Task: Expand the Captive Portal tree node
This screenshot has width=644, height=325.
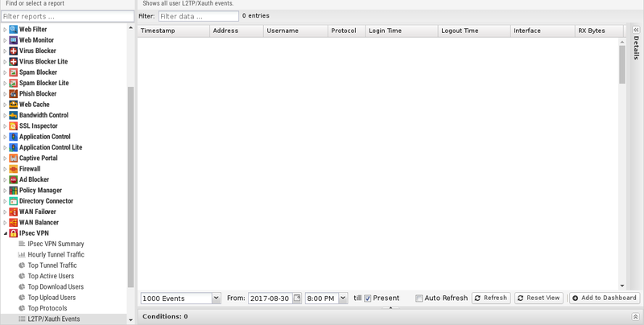Action: click(x=5, y=158)
